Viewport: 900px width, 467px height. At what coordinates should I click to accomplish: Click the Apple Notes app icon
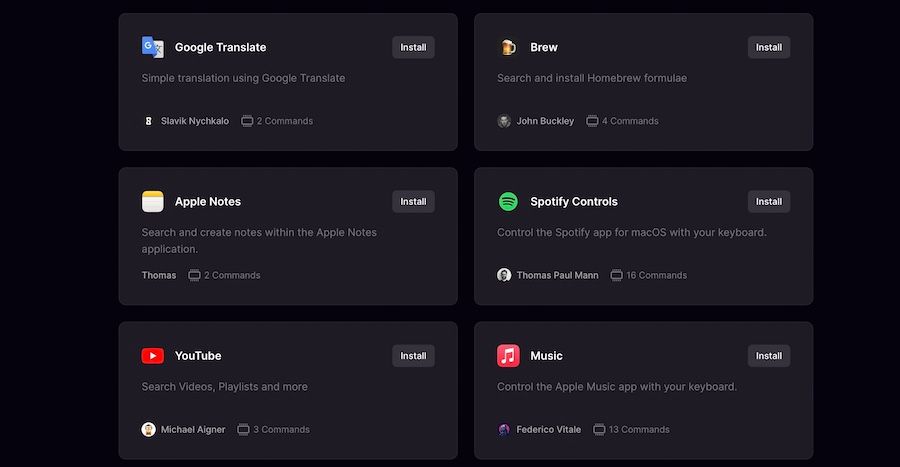(152, 201)
